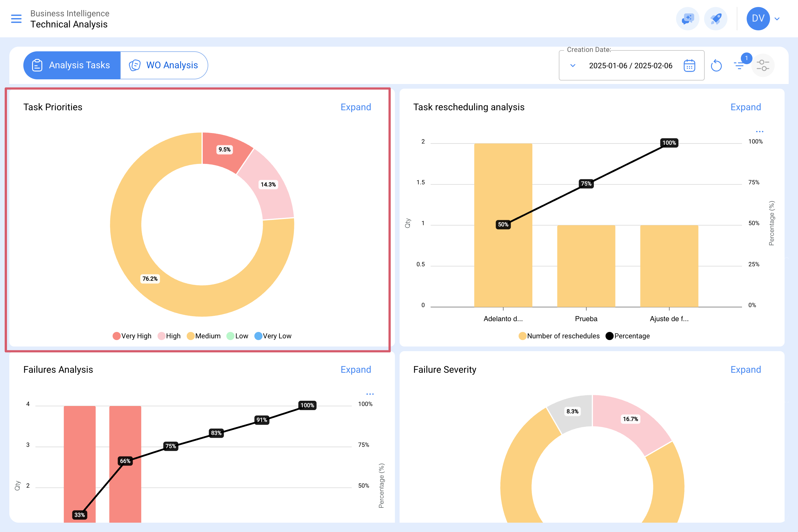
Task: Toggle the Very High legend item
Action: (132, 336)
